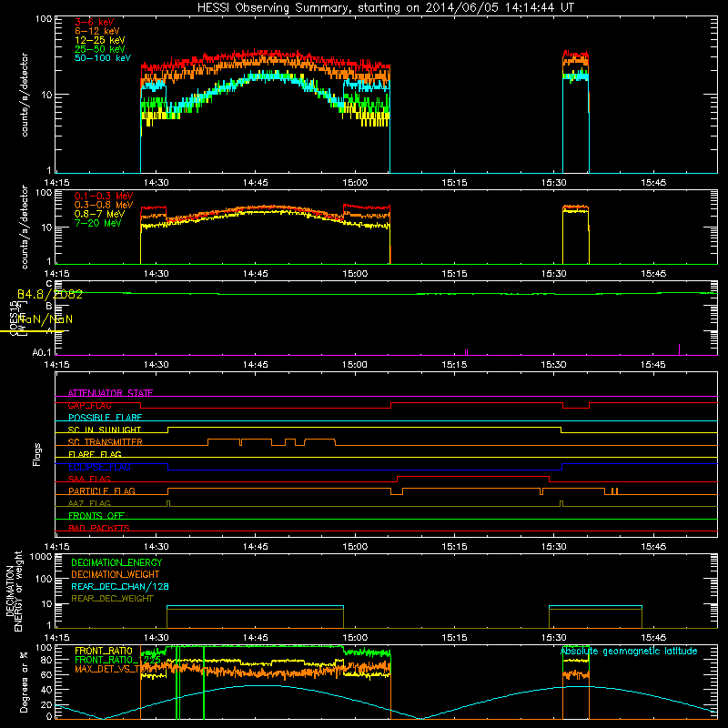This screenshot has height=728, width=728.
Task: Select the green '7-20 MeV' legend label
Action: [97, 223]
